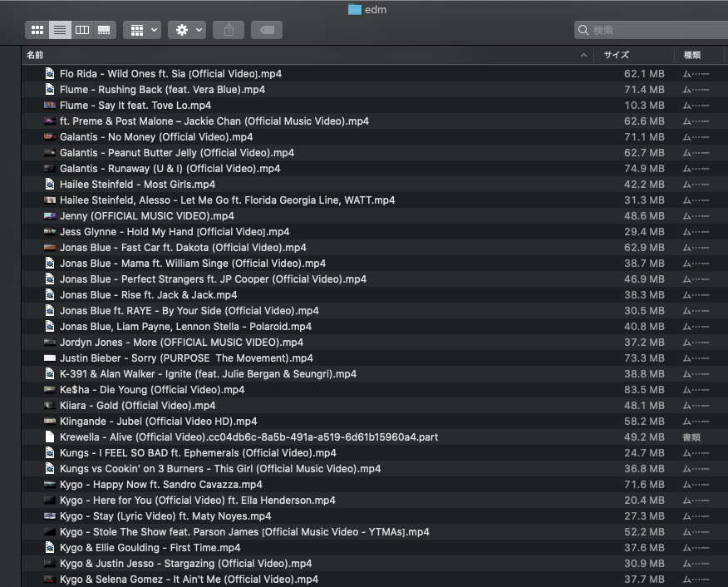The height and width of the screenshot is (587, 728).
Task: Toggle sort direction arrow in name column
Action: click(583, 55)
